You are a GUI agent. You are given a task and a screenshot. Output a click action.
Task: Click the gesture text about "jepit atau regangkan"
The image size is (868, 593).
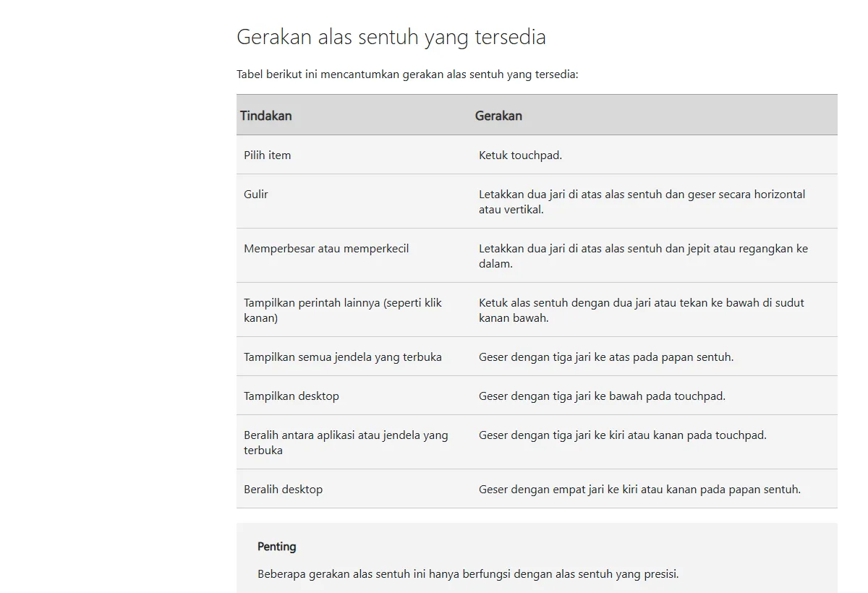tap(643, 256)
